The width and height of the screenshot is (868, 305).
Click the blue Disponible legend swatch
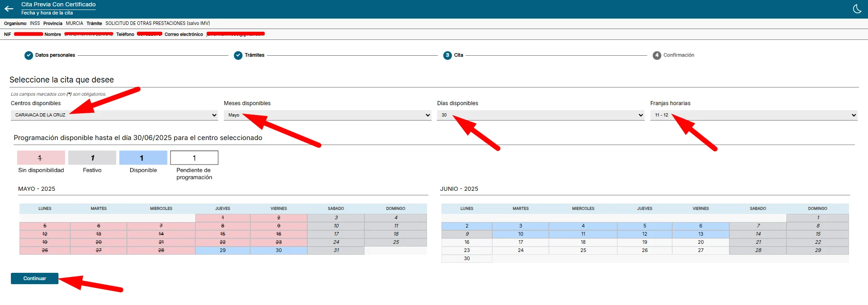tap(143, 158)
